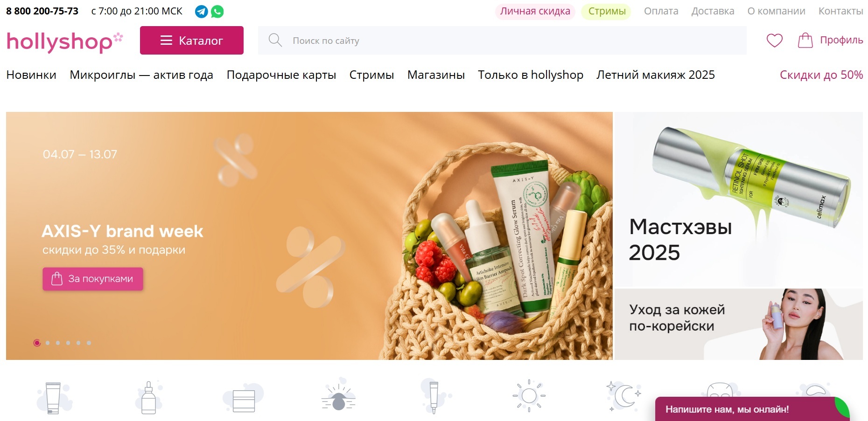This screenshot has height=421, width=868.
Task: Open Подарочные карты navigation item
Action: click(281, 75)
